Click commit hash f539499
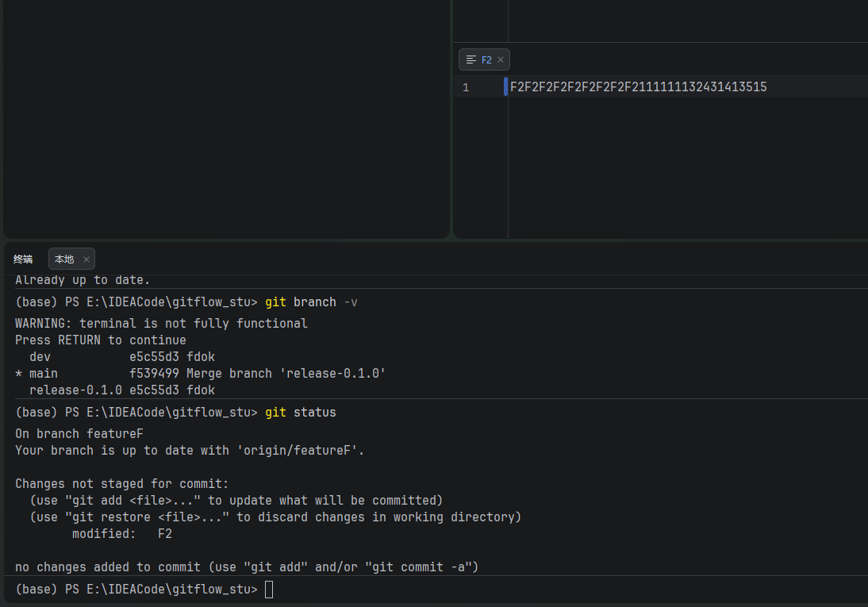 click(154, 373)
